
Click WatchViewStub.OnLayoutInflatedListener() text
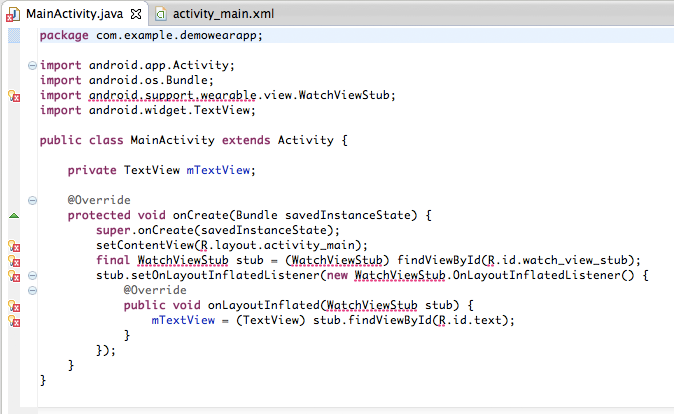coord(494,276)
